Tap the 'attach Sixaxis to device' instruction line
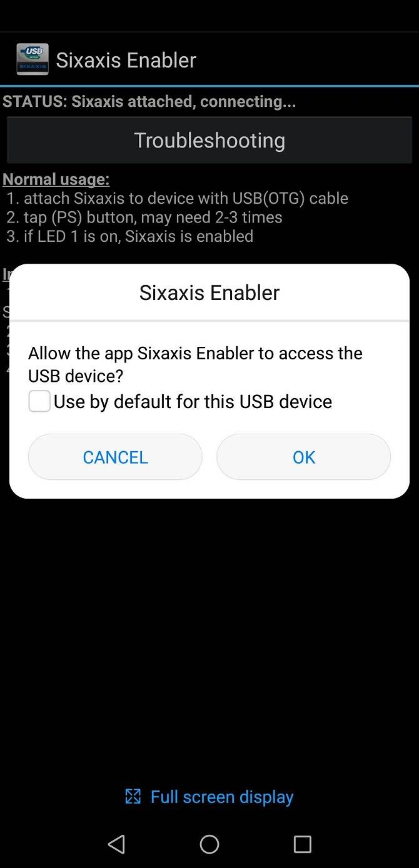The height and width of the screenshot is (868, 419). pyautogui.click(x=178, y=198)
